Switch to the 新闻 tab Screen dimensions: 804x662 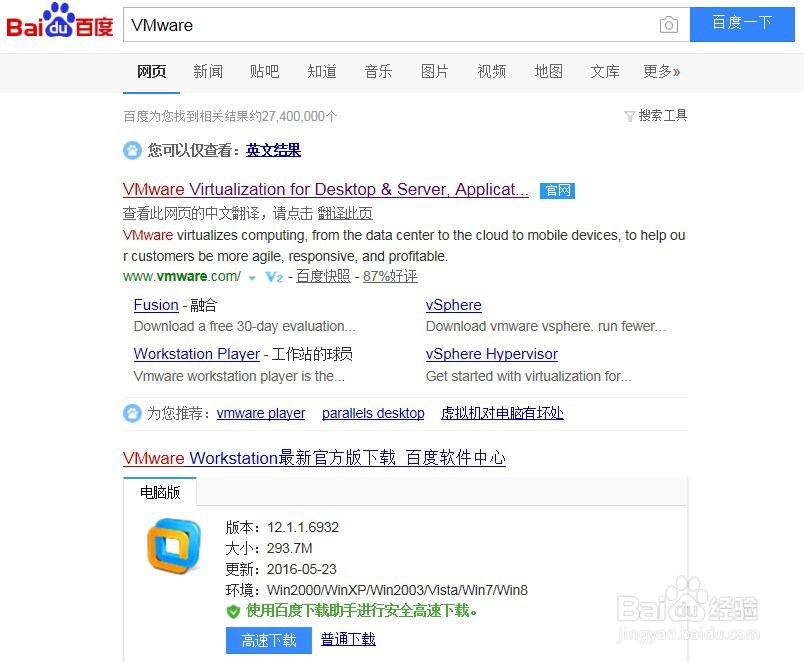click(x=208, y=71)
